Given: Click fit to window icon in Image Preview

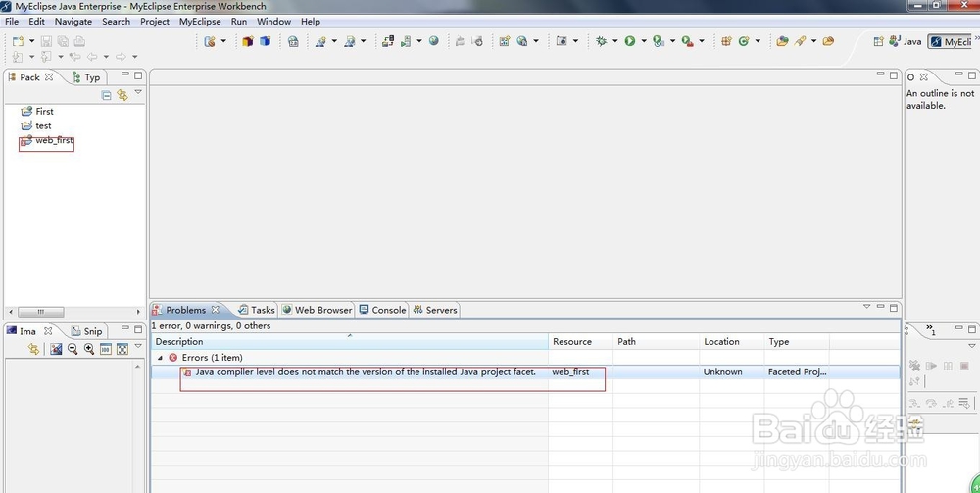Looking at the screenshot, I should pos(122,349).
